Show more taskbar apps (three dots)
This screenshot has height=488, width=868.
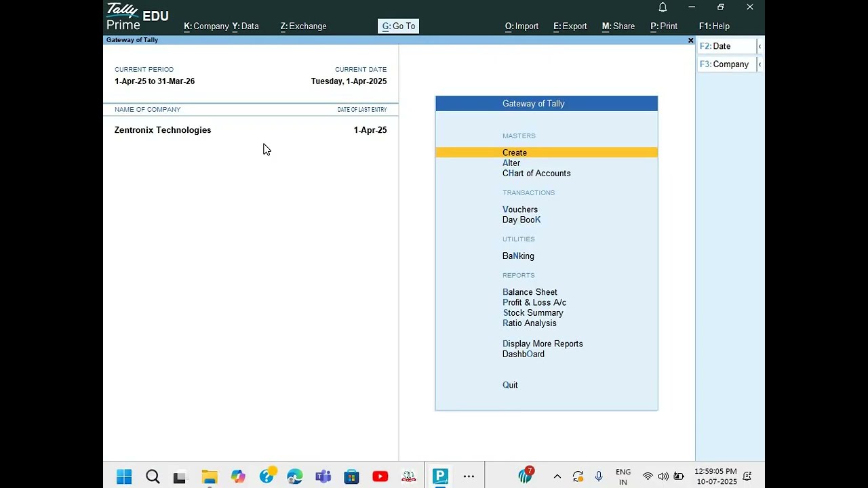[469, 477]
